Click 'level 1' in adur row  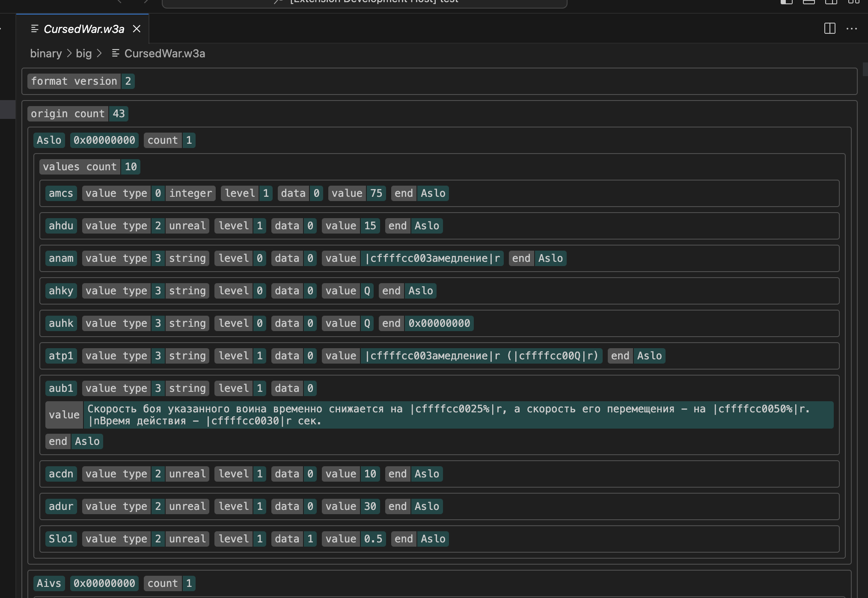pyautogui.click(x=240, y=506)
